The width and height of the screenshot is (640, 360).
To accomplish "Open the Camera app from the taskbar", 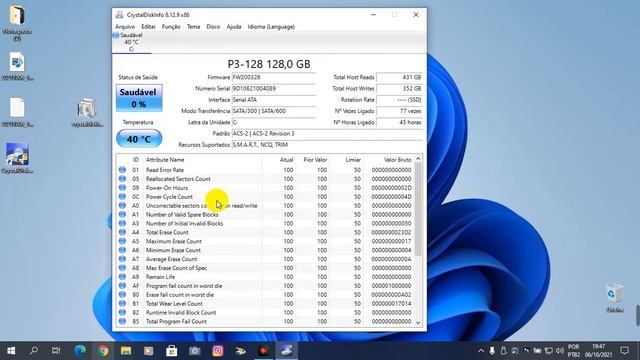I will (x=195, y=351).
